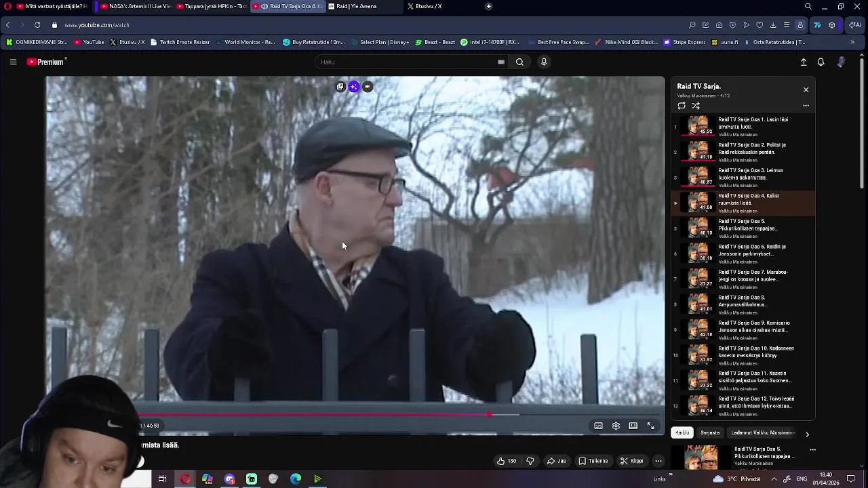Toggle playlist shuffle
This screenshot has width=868, height=488.
(696, 106)
